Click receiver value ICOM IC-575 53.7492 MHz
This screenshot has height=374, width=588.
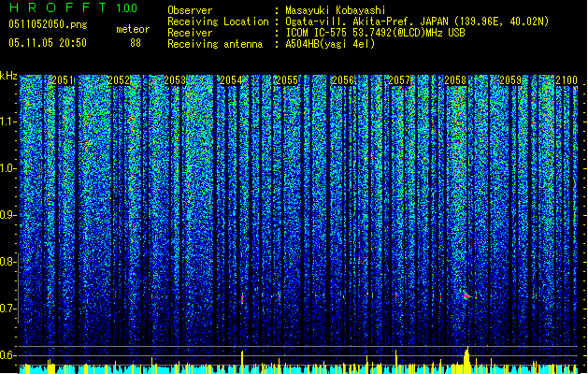point(375,33)
